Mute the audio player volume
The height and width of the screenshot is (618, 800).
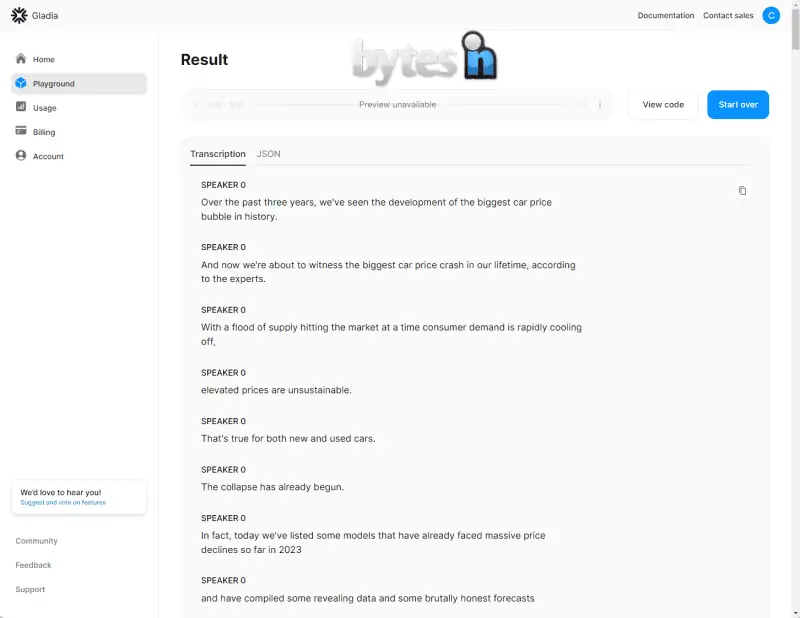coord(581,105)
